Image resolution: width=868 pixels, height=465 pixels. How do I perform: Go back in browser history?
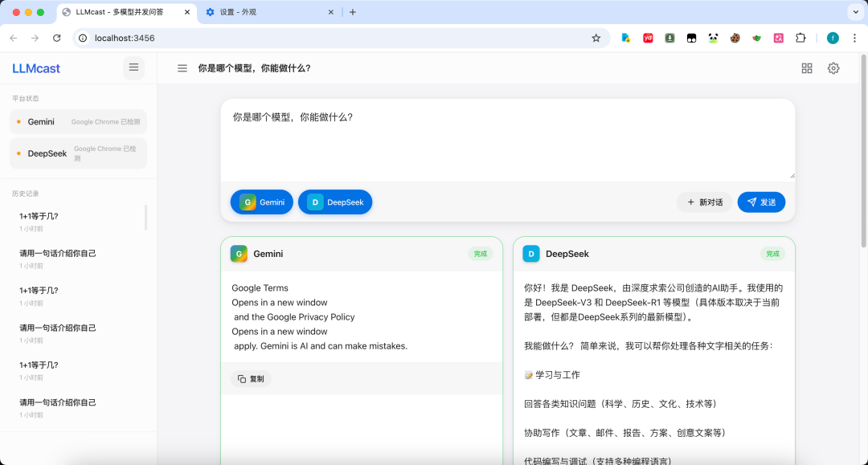pyautogui.click(x=14, y=39)
